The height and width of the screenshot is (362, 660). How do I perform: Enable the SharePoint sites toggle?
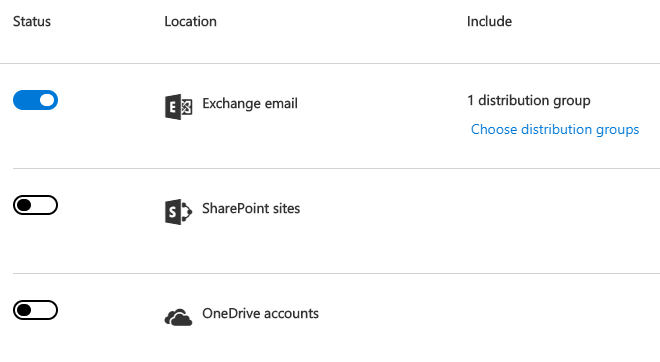point(35,205)
